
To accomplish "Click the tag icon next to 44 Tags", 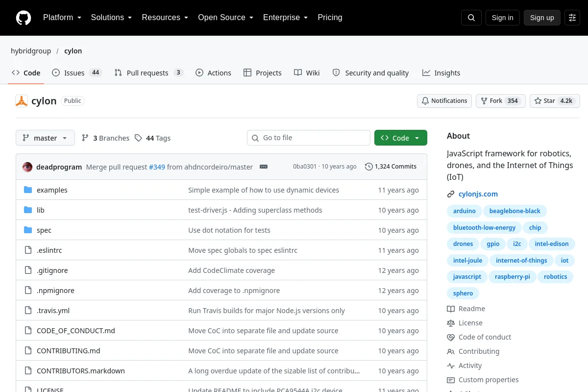I will (139, 138).
